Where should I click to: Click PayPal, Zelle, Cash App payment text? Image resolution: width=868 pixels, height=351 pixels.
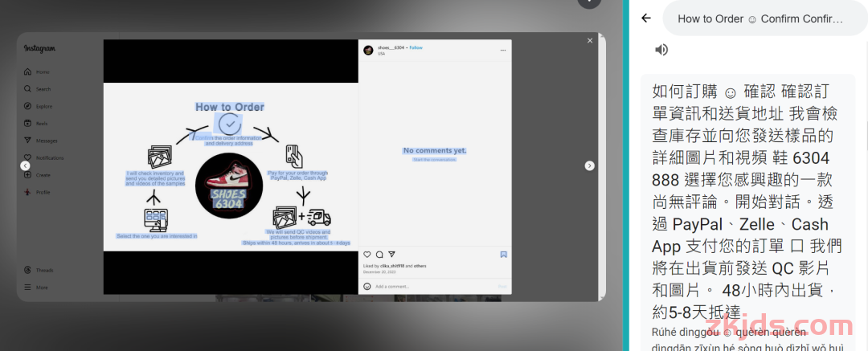[298, 178]
